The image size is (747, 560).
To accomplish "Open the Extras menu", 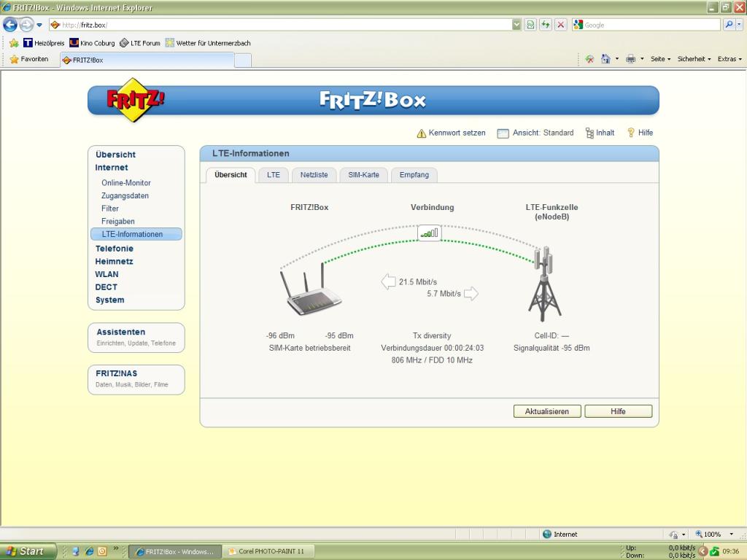I will 729,59.
